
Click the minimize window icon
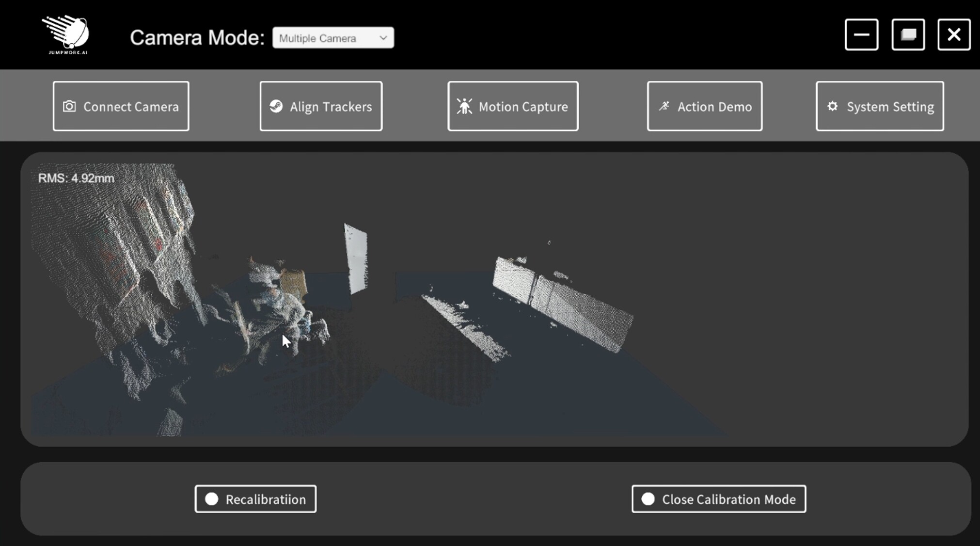tap(862, 34)
